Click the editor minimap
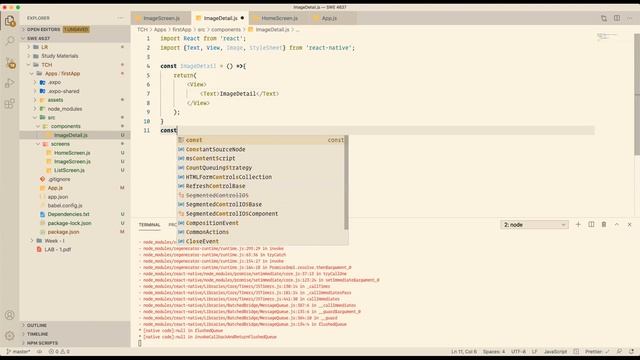This screenshot has width=640, height=360. (609, 37)
